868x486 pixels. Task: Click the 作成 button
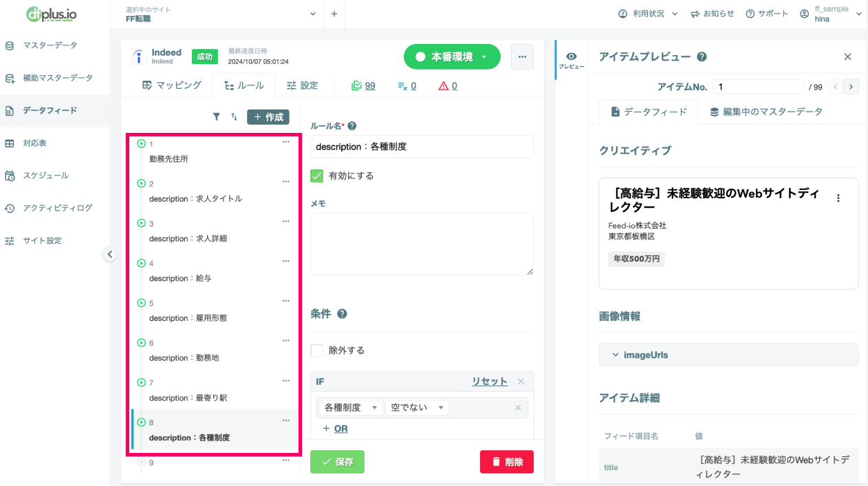point(268,117)
